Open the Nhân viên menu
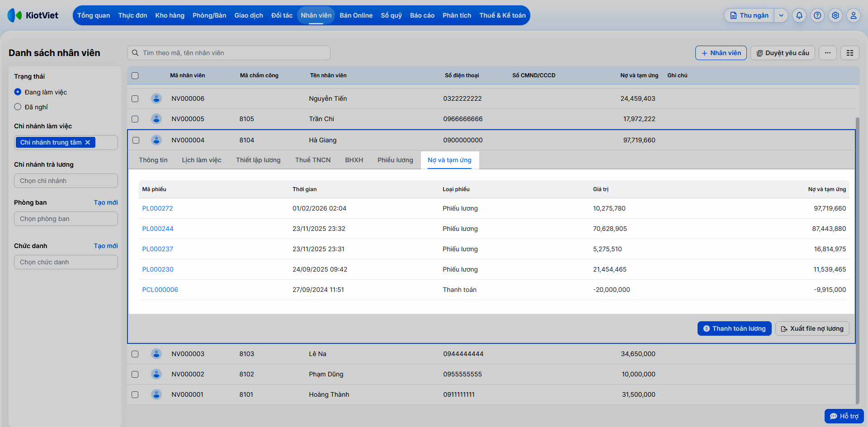 [316, 15]
